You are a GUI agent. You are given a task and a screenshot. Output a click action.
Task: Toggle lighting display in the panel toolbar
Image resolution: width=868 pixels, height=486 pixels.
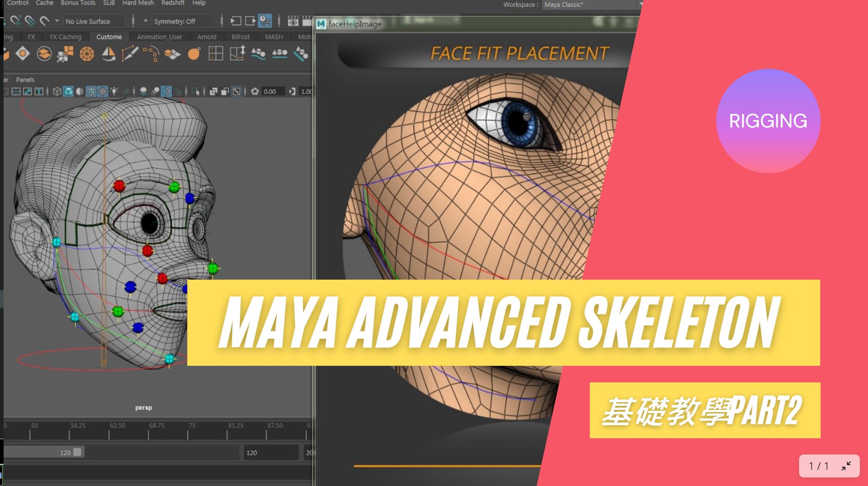point(114,91)
